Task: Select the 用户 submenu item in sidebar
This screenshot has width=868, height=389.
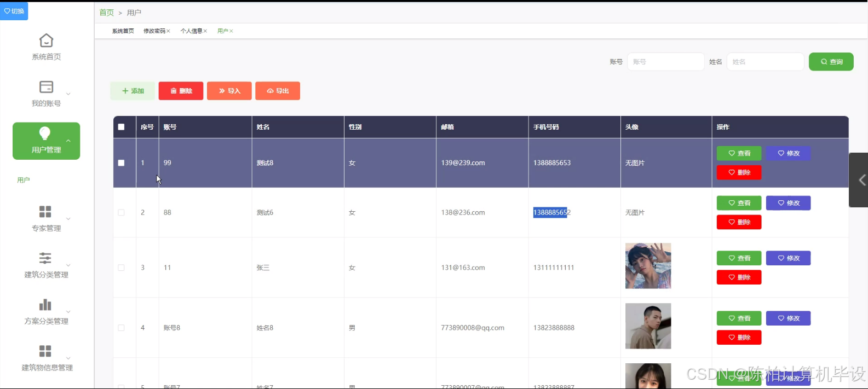Action: [x=24, y=180]
